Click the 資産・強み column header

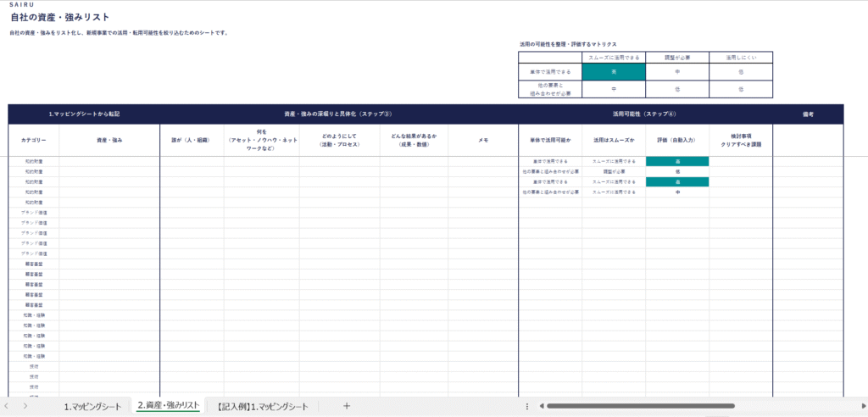click(109, 140)
